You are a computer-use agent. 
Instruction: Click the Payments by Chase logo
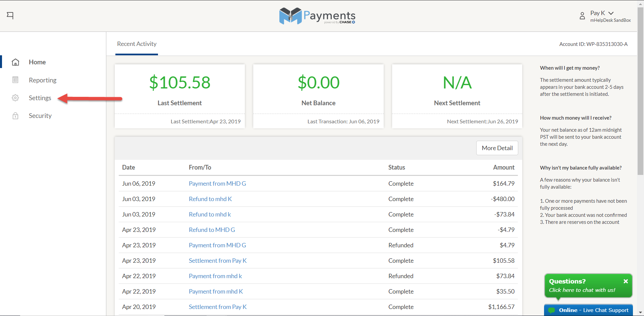point(317,16)
